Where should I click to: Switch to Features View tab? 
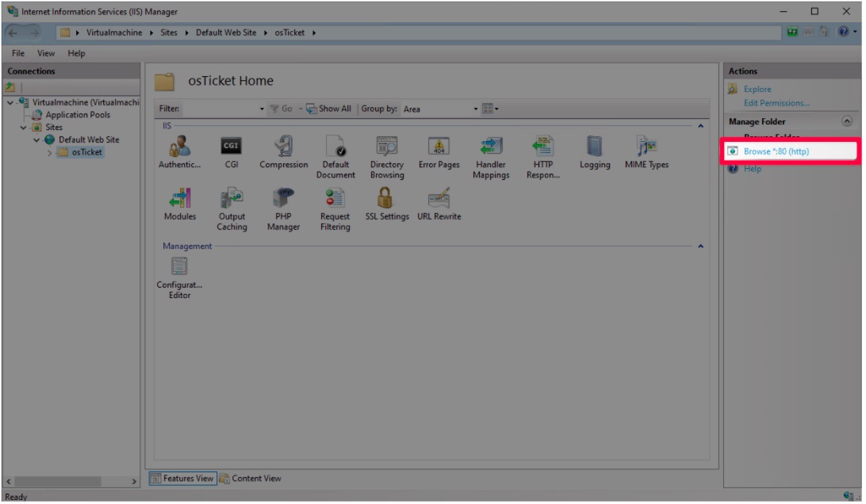(x=183, y=478)
